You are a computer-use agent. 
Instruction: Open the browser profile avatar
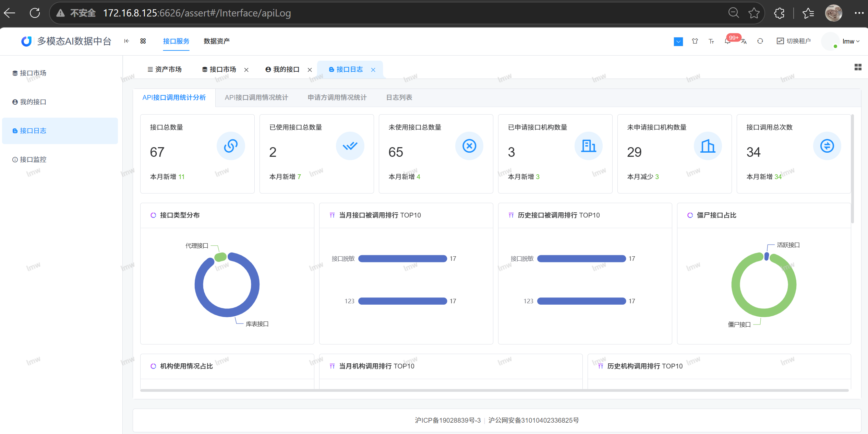coord(833,13)
